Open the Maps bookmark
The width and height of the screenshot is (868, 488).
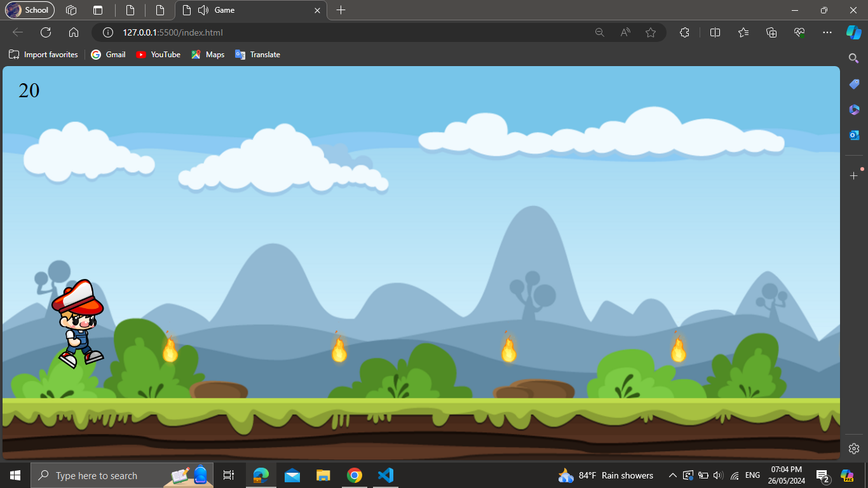pyautogui.click(x=208, y=55)
